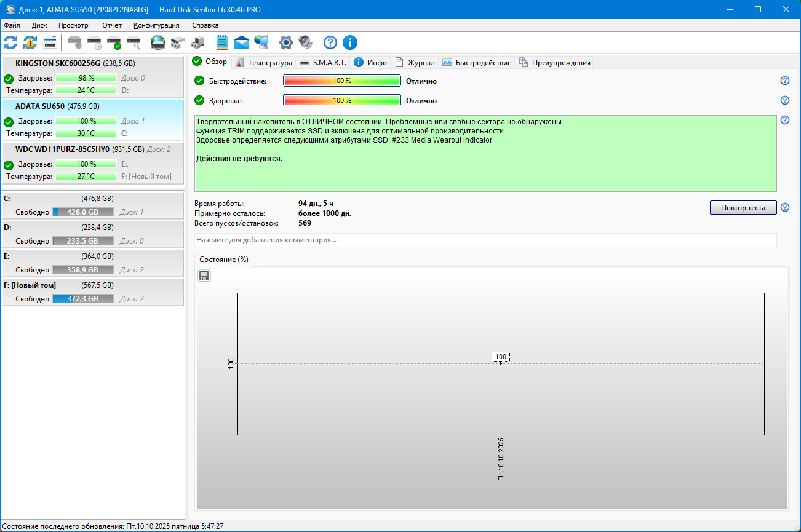Open settings via the gear icon

[x=285, y=42]
